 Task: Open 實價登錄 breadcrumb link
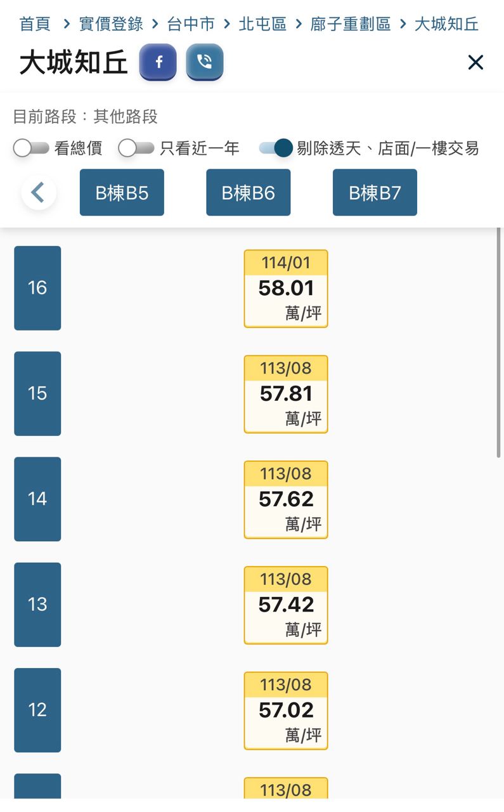[111, 25]
